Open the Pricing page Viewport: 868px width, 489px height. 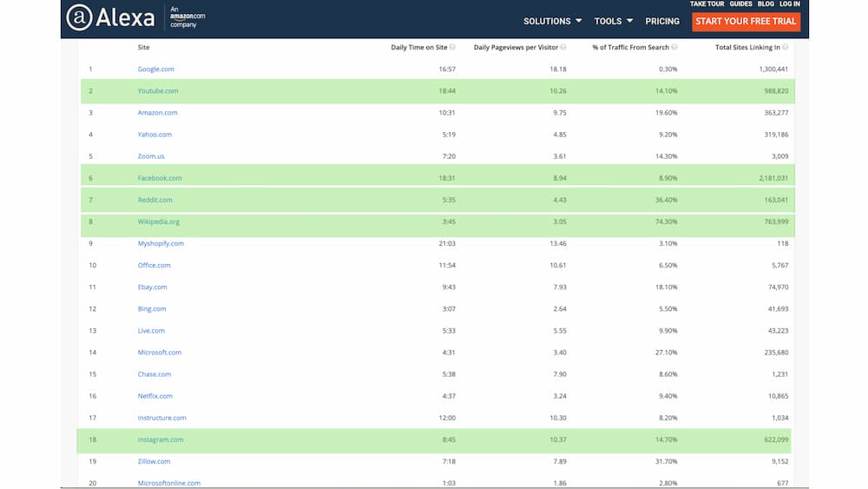point(662,21)
